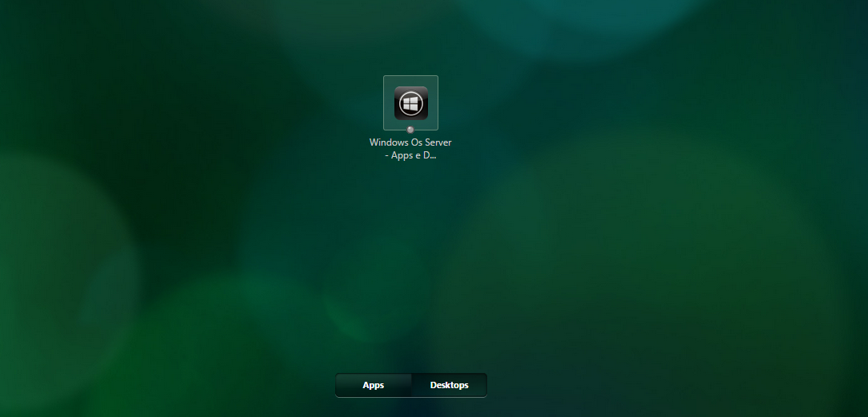Click the gray status dot below the icon
This screenshot has width=868, height=417.
click(410, 130)
